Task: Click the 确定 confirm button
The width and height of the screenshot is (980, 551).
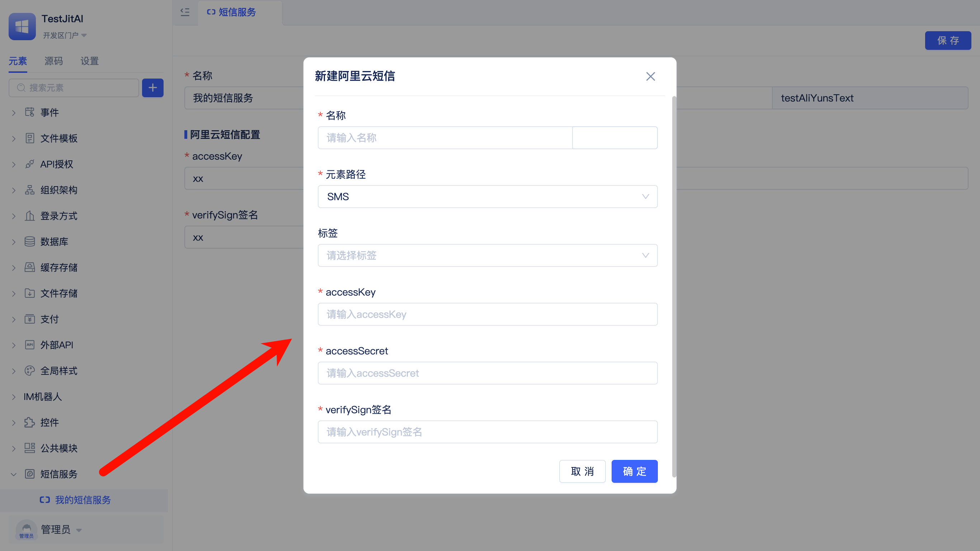Action: (635, 471)
